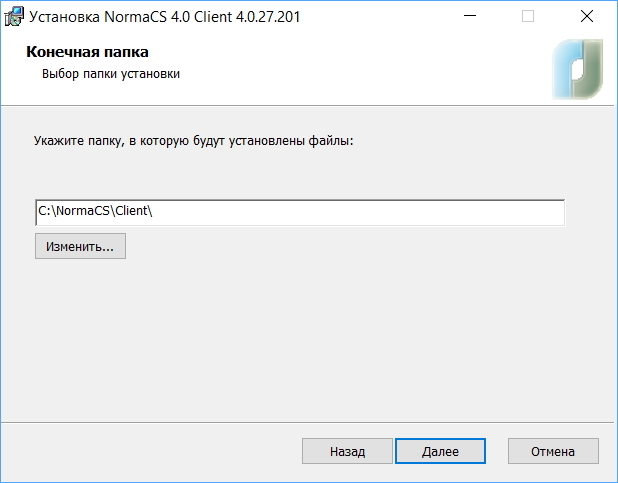Screen dimensions: 618x483
Task: Click the 'Укажите папку' instruction label
Action: 194,142
